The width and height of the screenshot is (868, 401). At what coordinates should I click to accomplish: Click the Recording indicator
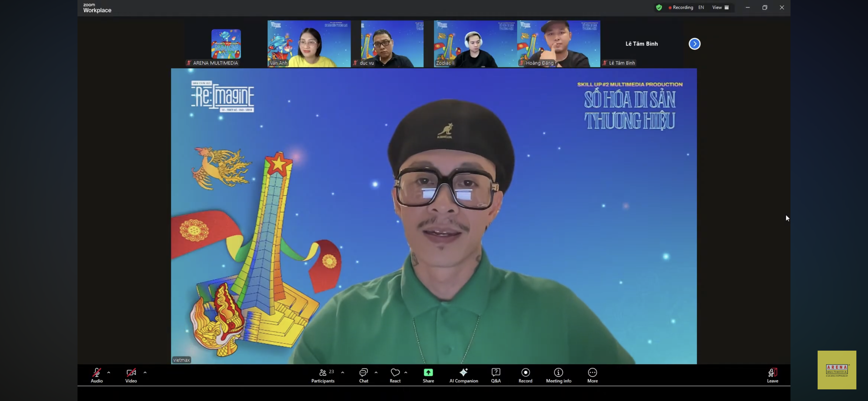[x=681, y=7]
